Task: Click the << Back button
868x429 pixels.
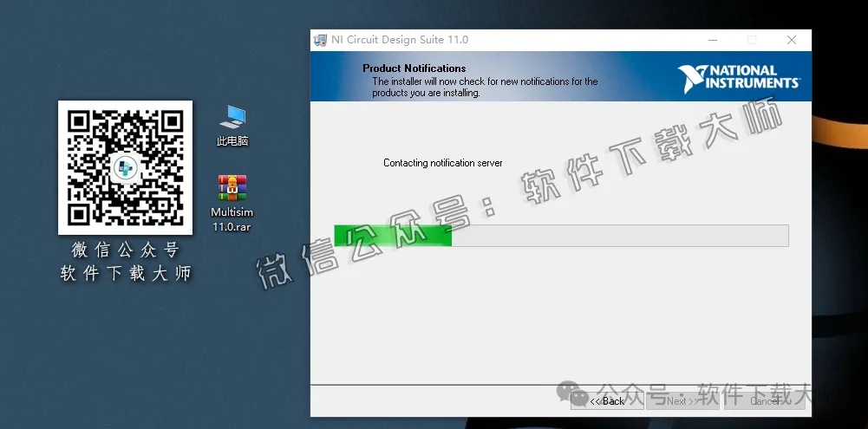Action: [x=607, y=401]
